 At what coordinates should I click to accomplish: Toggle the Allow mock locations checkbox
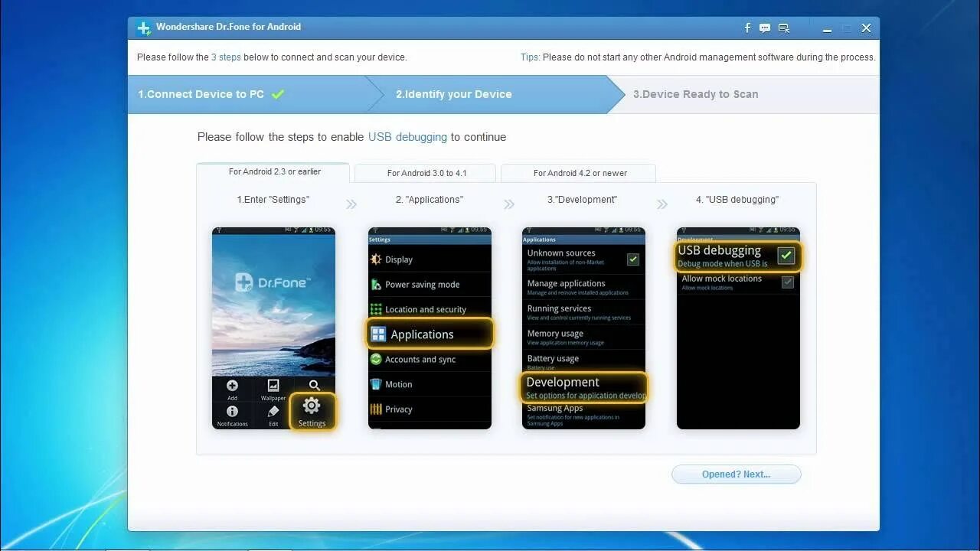(x=788, y=282)
